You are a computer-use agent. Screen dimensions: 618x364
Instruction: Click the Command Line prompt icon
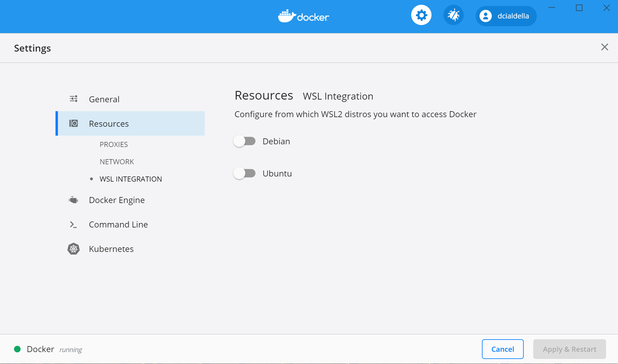[x=73, y=224]
